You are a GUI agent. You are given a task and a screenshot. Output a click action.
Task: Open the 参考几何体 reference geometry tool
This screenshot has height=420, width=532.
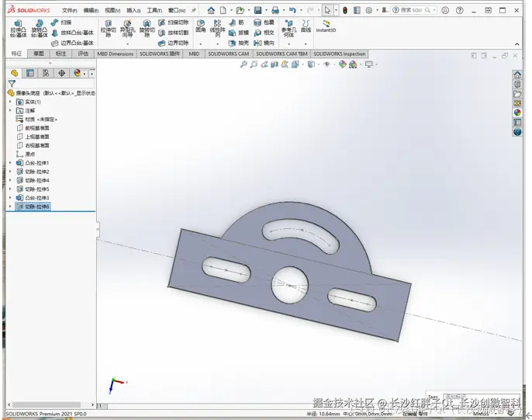pos(288,28)
